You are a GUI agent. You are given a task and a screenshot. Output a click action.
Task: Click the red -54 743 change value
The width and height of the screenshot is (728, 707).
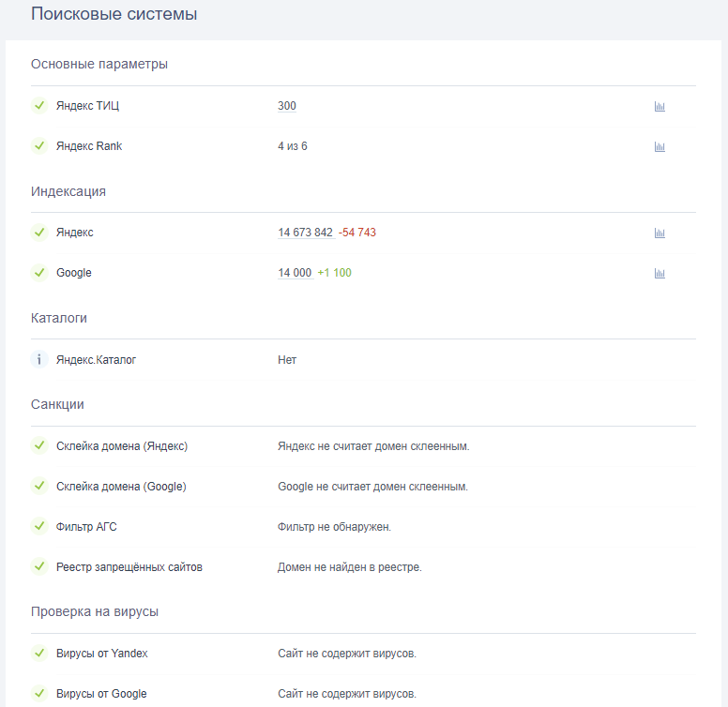pyautogui.click(x=357, y=233)
